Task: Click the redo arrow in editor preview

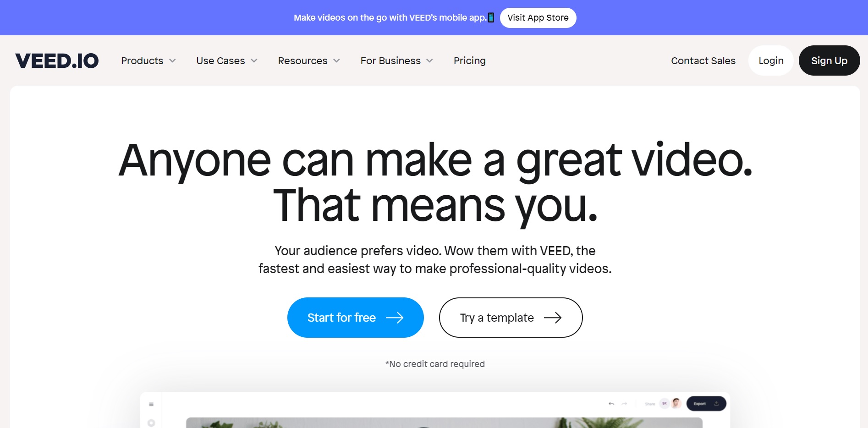Action: pos(624,404)
